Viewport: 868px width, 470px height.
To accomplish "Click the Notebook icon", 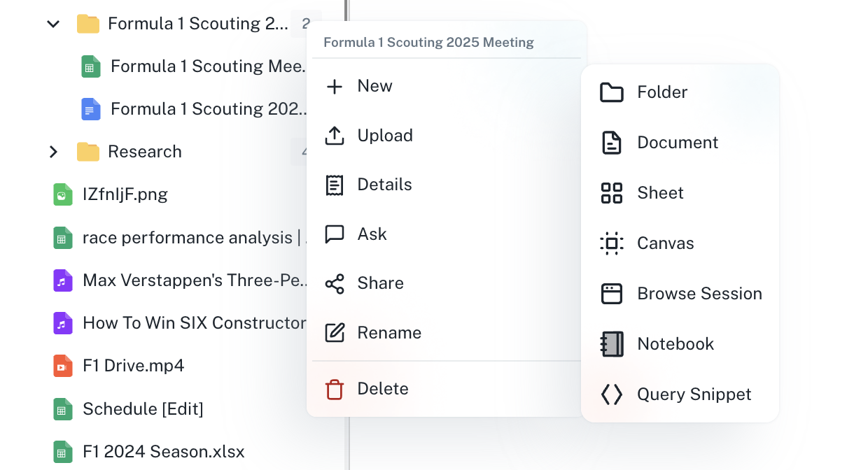I will tap(612, 344).
